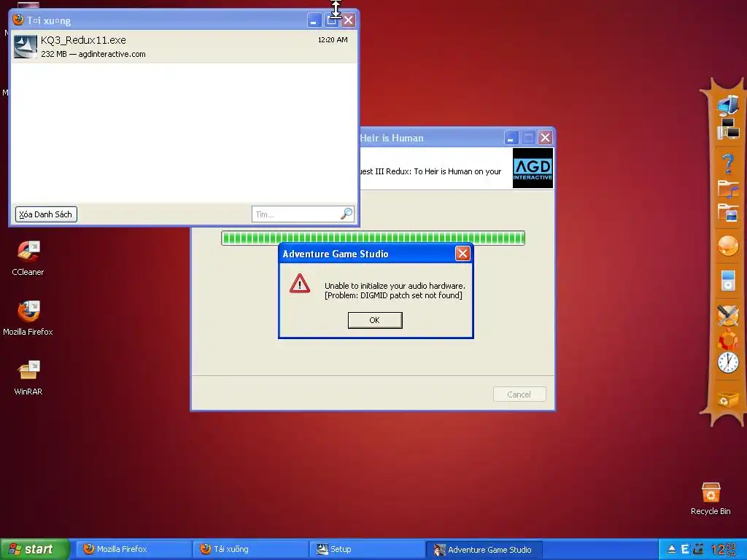This screenshot has width=747, height=560.
Task: Open the Windows start menu
Action: 34,550
